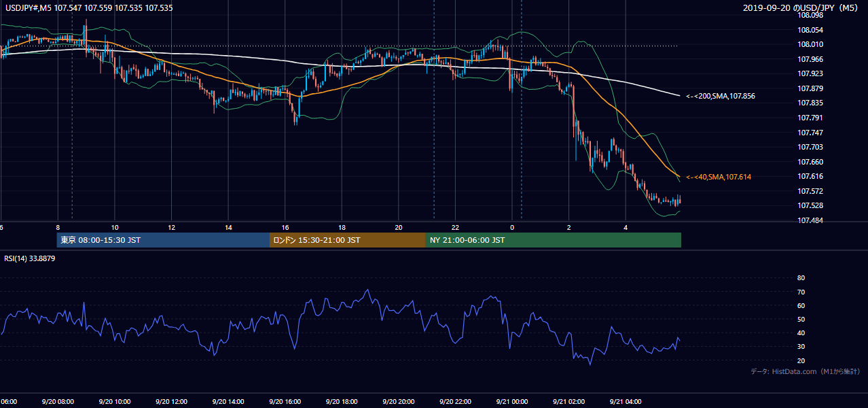Select the ロンドン 15:30-21:00 JST session bar
Screen dimensions: 868x408
pyautogui.click(x=348, y=240)
